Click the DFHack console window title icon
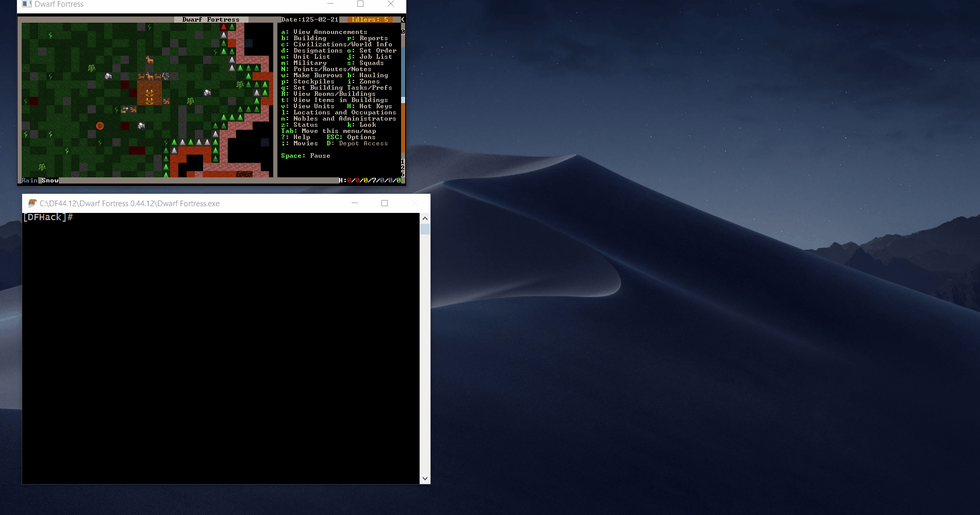 point(32,203)
